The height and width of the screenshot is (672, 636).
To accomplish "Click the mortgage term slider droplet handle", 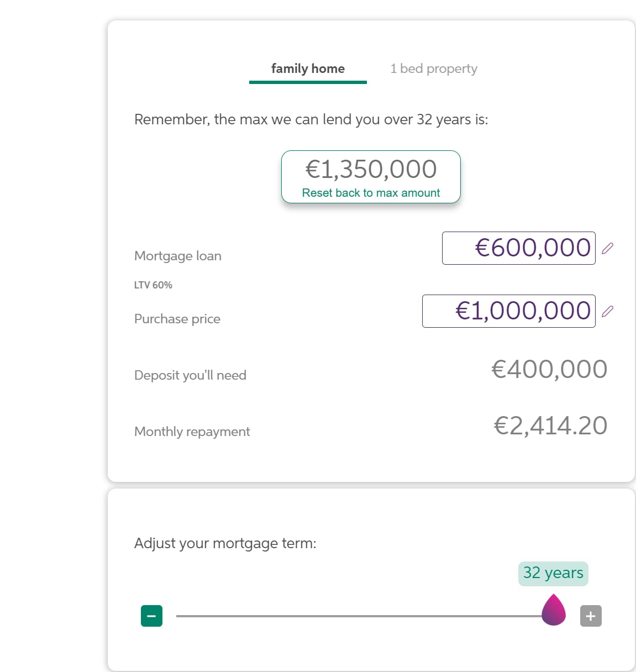I will pyautogui.click(x=554, y=611).
